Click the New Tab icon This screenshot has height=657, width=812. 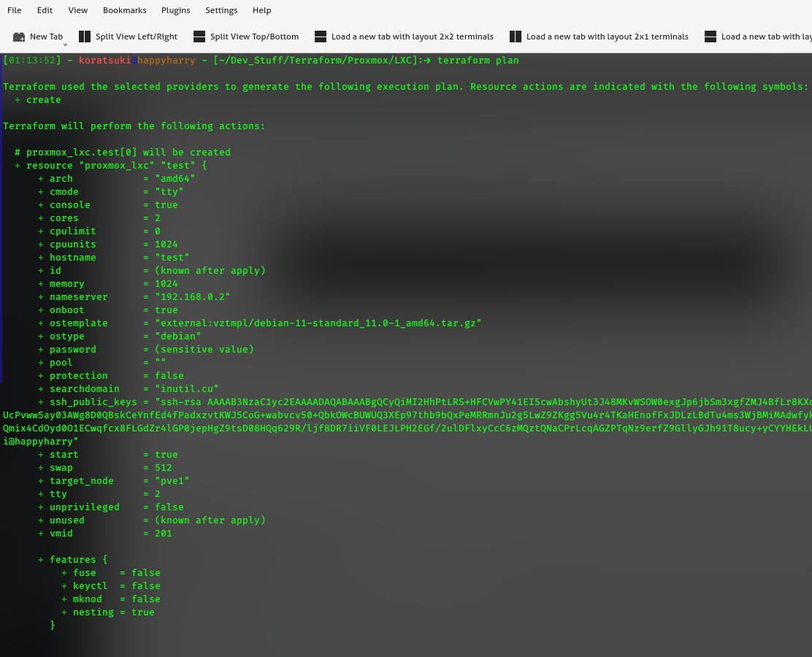point(19,36)
